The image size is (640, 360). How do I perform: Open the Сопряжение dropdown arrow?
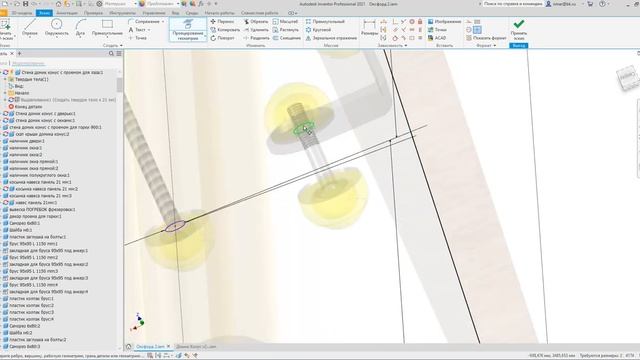163,22
